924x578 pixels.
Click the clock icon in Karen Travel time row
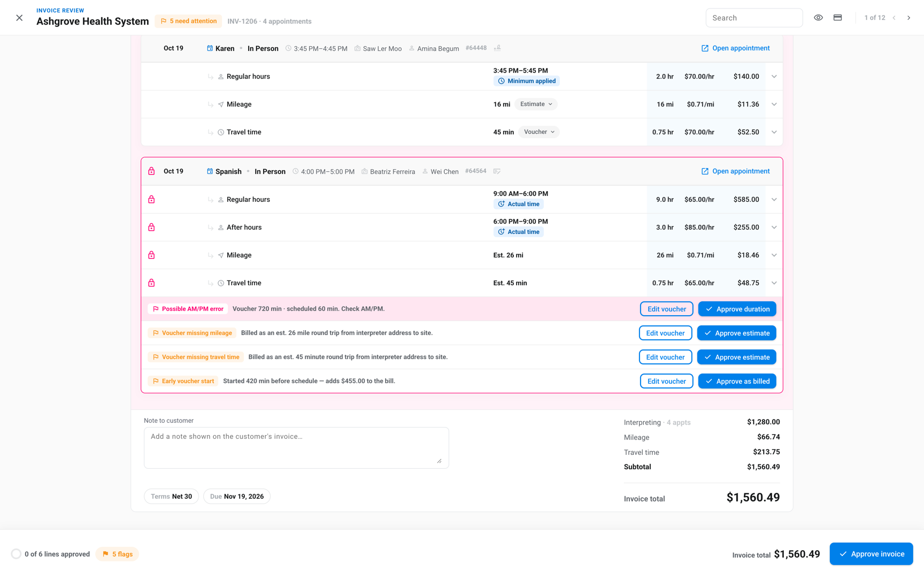point(220,132)
